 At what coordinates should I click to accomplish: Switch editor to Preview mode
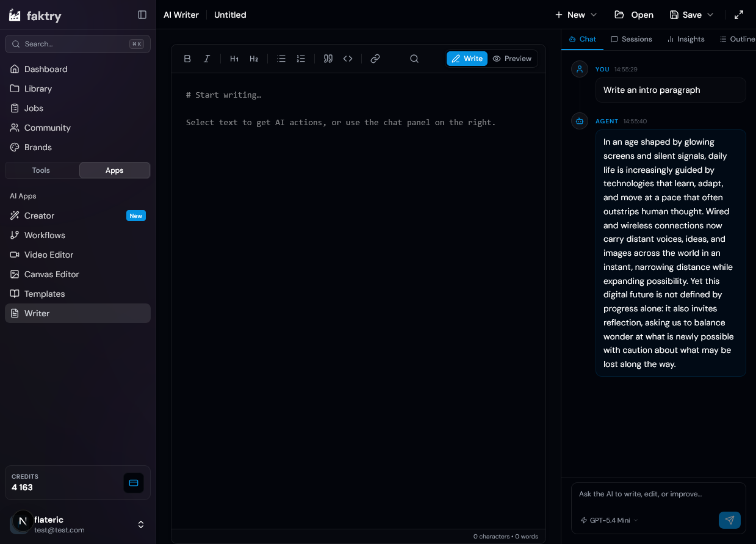pos(513,59)
